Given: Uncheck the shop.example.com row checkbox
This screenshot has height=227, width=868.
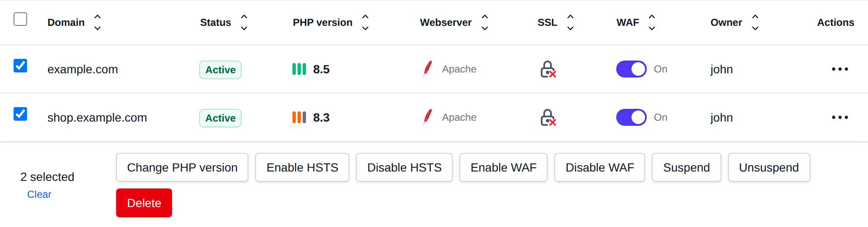Looking at the screenshot, I should point(20,114).
